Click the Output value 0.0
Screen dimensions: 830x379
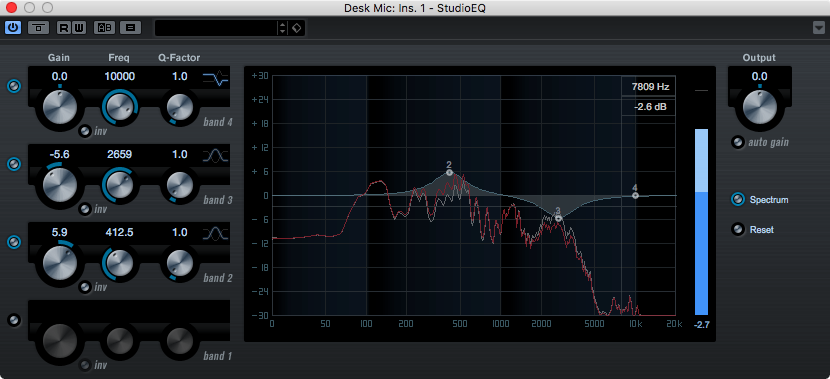coord(760,76)
